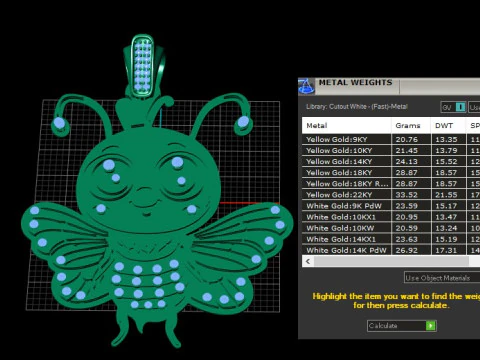Select the Yellow Gold:14KY row
The width and height of the screenshot is (480, 360).
click(x=391, y=161)
